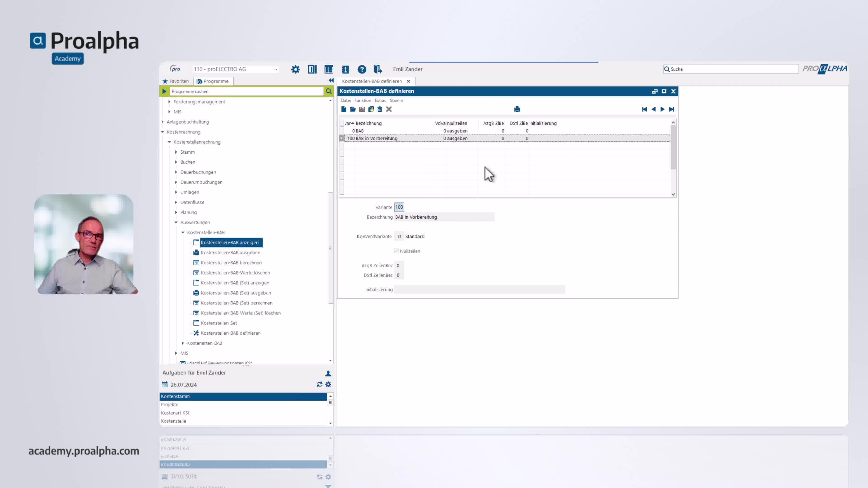Expand the Umlagen tree node

click(176, 192)
